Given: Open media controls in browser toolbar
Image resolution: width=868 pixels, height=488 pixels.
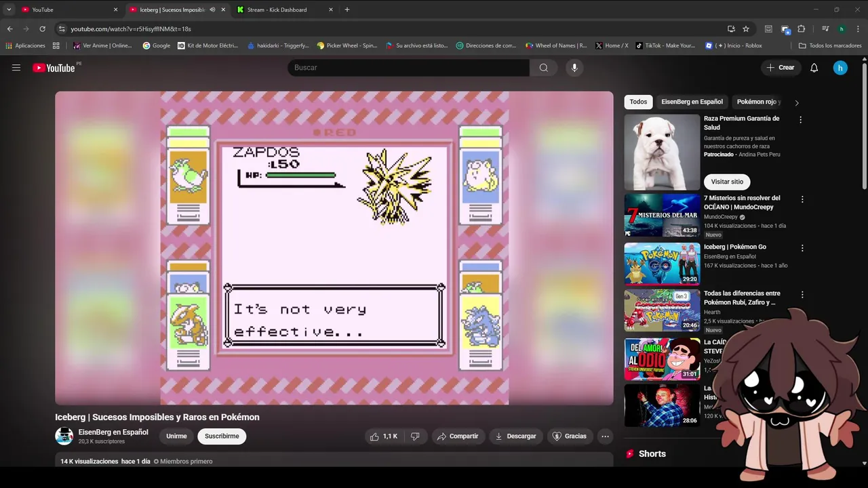Looking at the screenshot, I should [825, 29].
